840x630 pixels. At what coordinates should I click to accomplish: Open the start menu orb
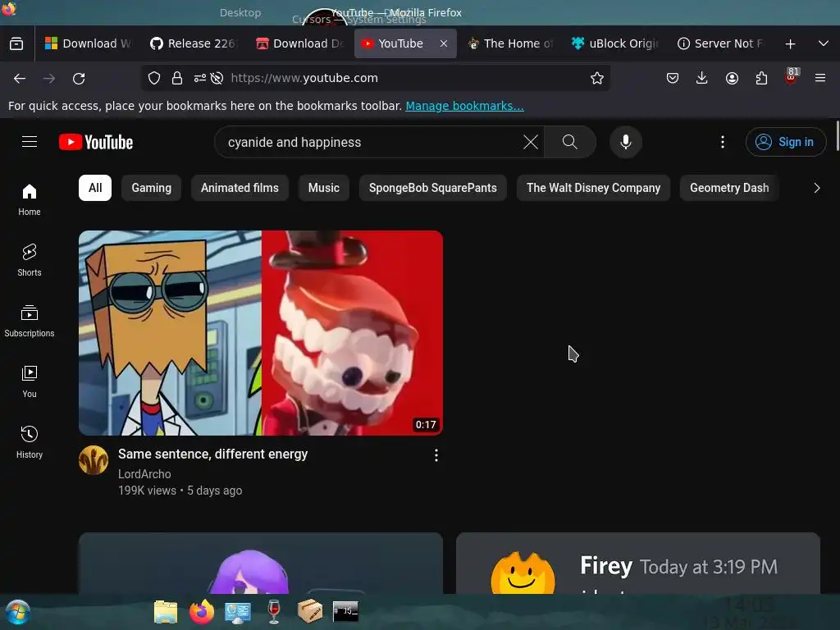pos(16,612)
